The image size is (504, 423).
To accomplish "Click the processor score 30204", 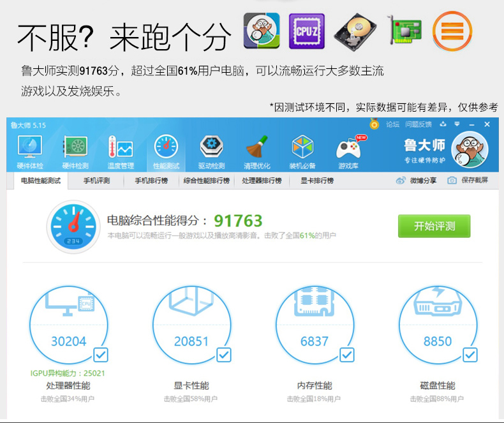I will point(69,341).
